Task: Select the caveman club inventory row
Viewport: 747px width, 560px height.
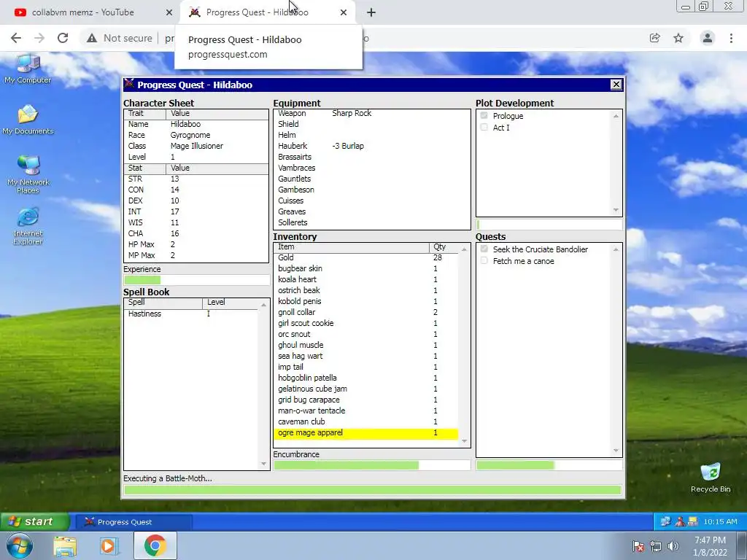Action: [x=366, y=422]
